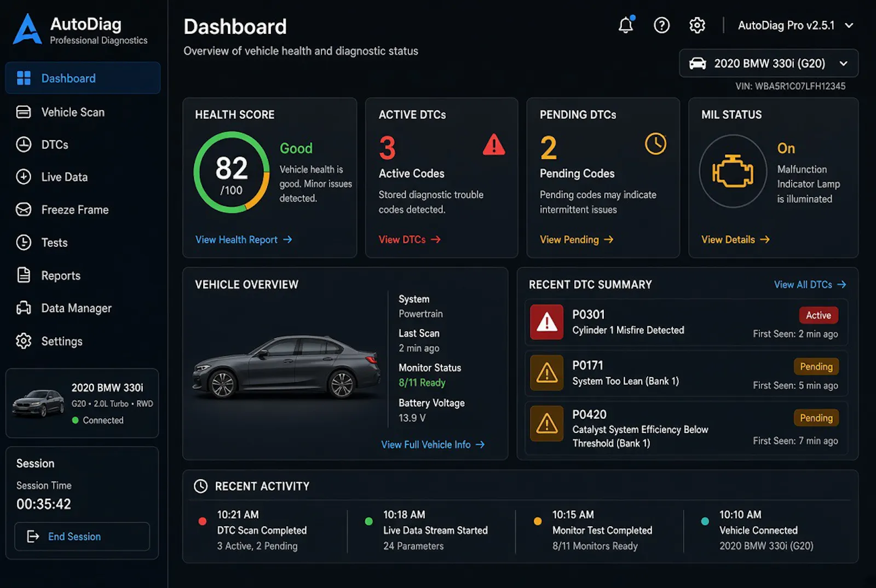Click the AutoDiag logo icon

27,29
